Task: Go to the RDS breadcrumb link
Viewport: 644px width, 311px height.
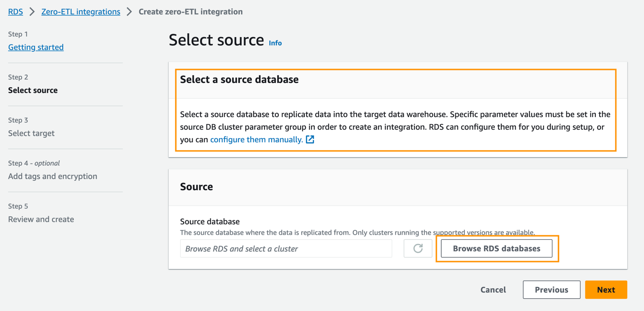Action: [x=15, y=12]
